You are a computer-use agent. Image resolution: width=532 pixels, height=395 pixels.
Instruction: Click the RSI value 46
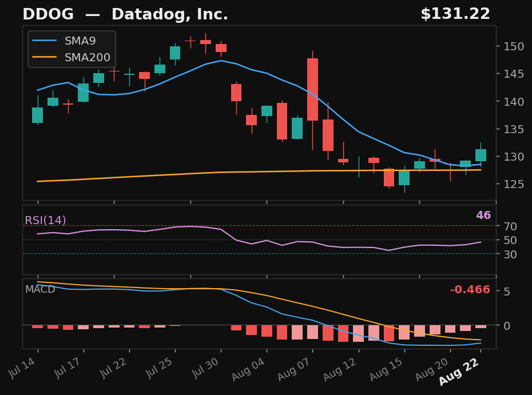click(x=483, y=216)
